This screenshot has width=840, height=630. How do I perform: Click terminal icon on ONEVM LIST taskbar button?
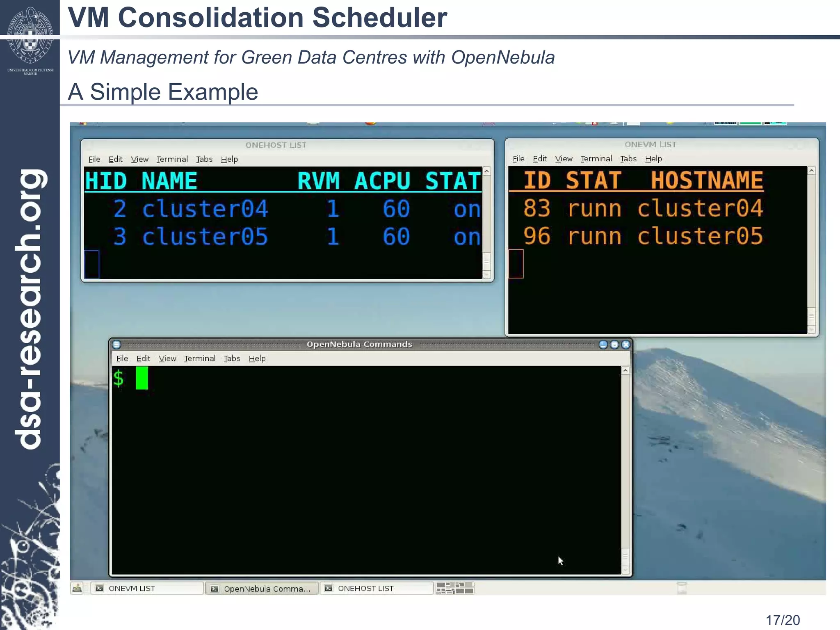(x=99, y=588)
